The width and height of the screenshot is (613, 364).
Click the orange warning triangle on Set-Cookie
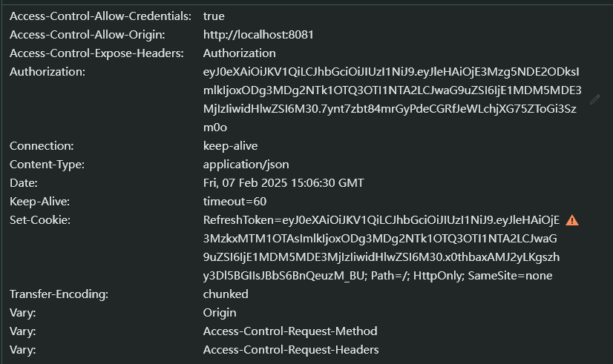[572, 220]
